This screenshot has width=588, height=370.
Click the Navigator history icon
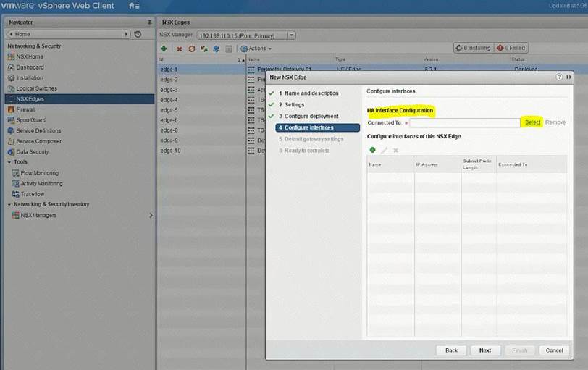point(138,34)
